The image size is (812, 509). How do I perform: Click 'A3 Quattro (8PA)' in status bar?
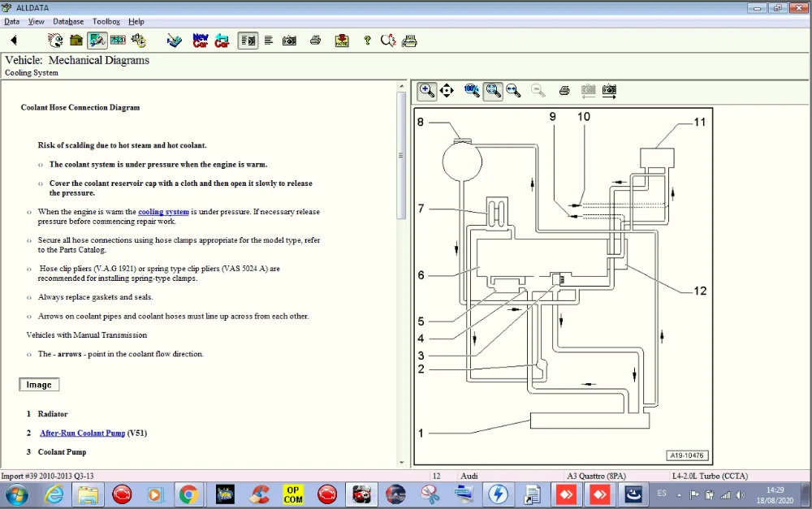[x=596, y=476]
